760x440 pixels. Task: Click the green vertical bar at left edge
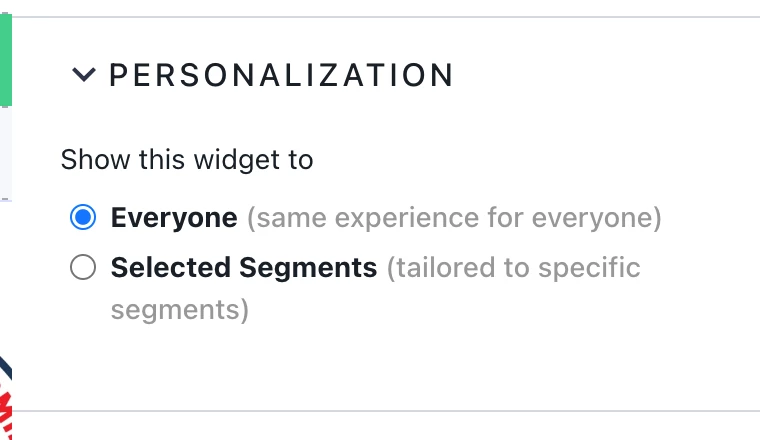click(x=6, y=60)
